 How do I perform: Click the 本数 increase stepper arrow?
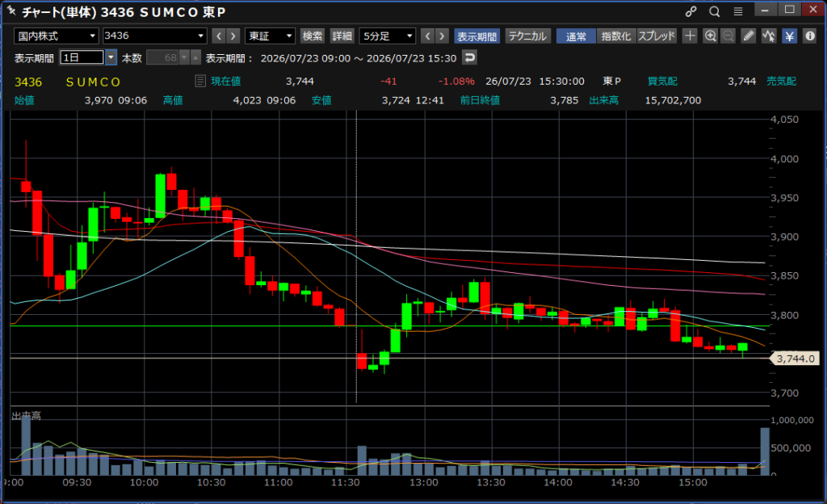pos(195,57)
